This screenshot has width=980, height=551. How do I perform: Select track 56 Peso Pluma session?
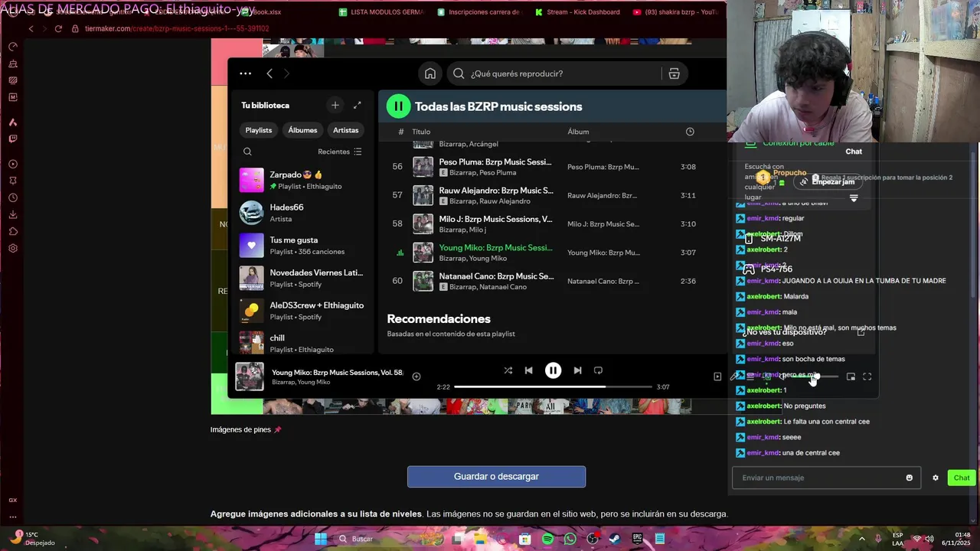(x=551, y=167)
